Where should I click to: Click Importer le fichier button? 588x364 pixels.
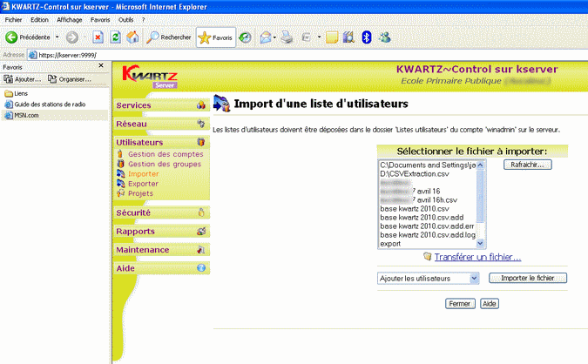[x=528, y=278]
